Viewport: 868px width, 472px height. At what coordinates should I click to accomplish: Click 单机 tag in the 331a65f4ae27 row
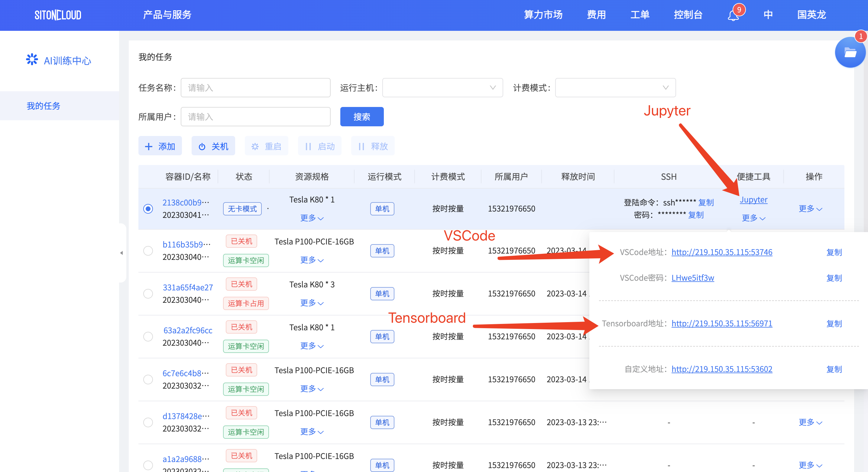pyautogui.click(x=382, y=294)
